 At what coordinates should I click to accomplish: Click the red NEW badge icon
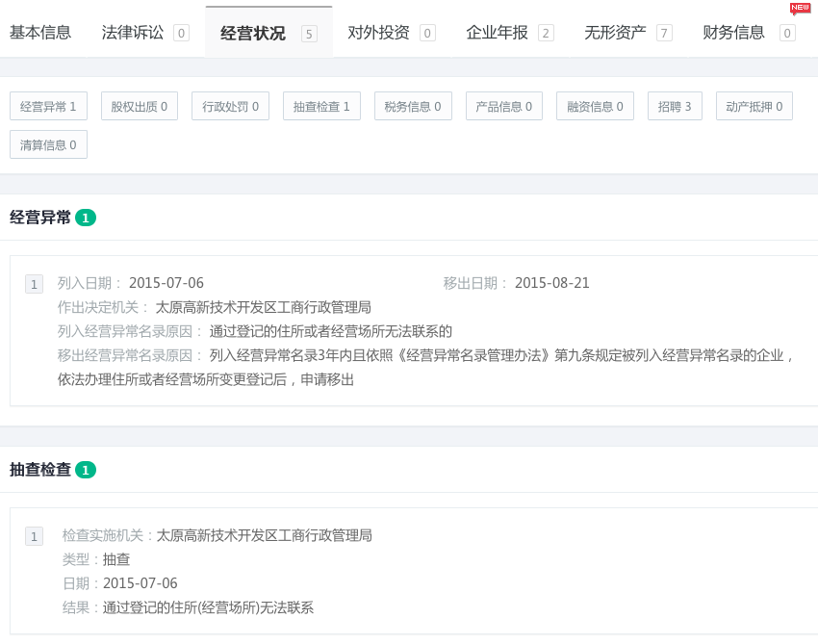[x=800, y=8]
